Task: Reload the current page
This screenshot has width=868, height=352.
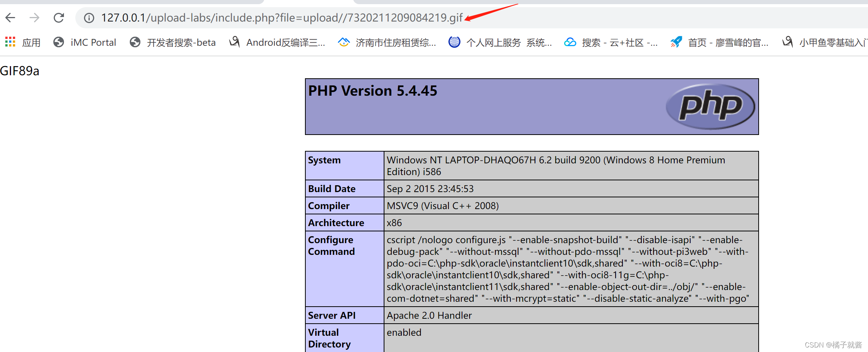Action: (x=59, y=17)
